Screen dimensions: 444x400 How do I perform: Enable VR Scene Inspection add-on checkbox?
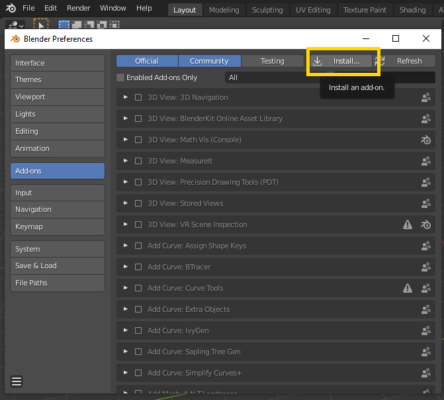click(138, 225)
